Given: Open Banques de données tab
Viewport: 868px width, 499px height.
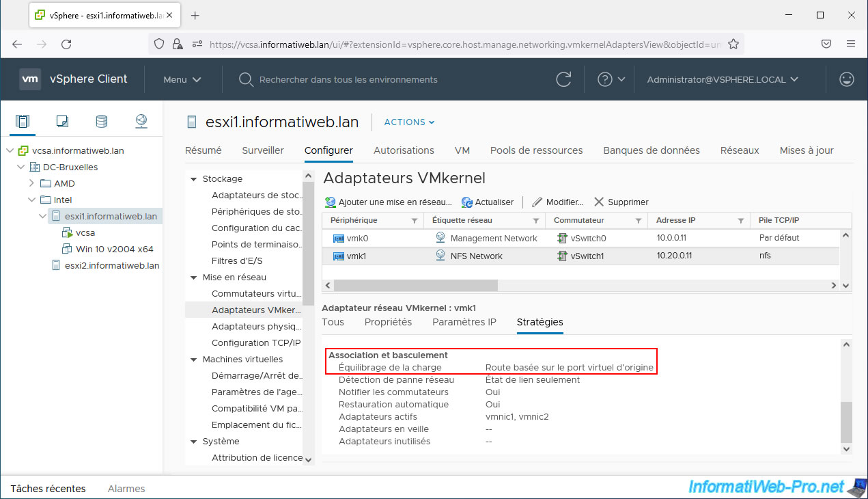Looking at the screenshot, I should point(652,150).
